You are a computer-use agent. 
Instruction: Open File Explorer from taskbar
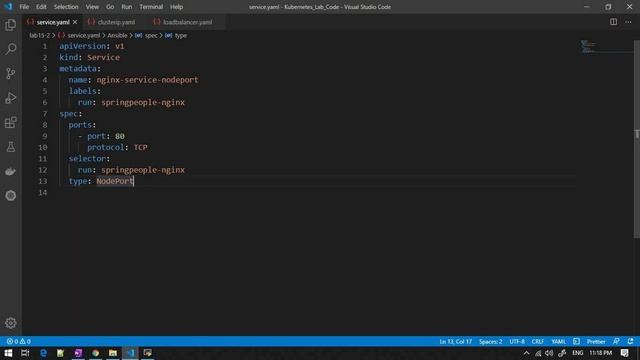point(113,353)
